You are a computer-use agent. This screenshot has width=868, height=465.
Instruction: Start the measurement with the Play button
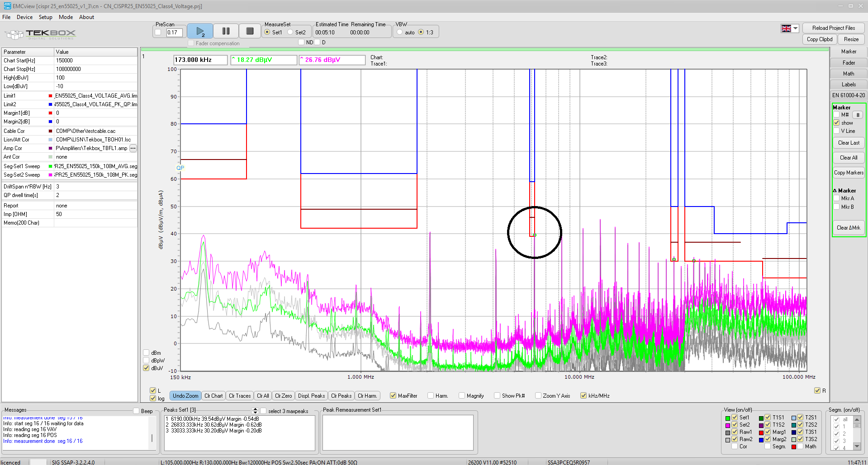pyautogui.click(x=200, y=32)
